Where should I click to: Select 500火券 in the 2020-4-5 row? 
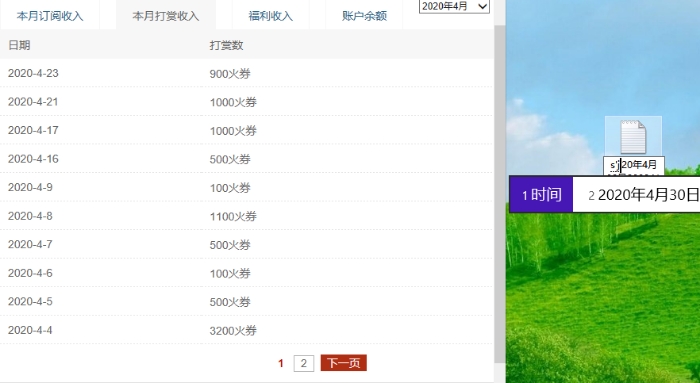click(x=230, y=302)
